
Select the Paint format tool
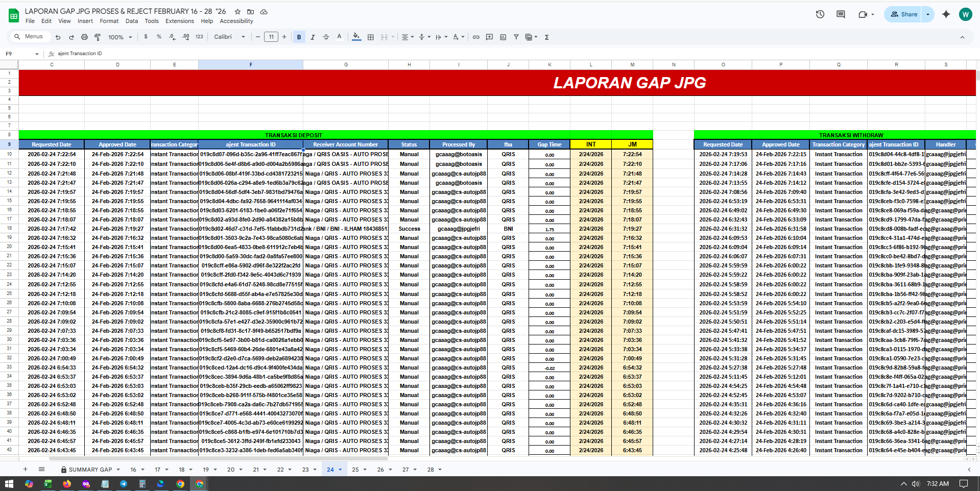[98, 37]
